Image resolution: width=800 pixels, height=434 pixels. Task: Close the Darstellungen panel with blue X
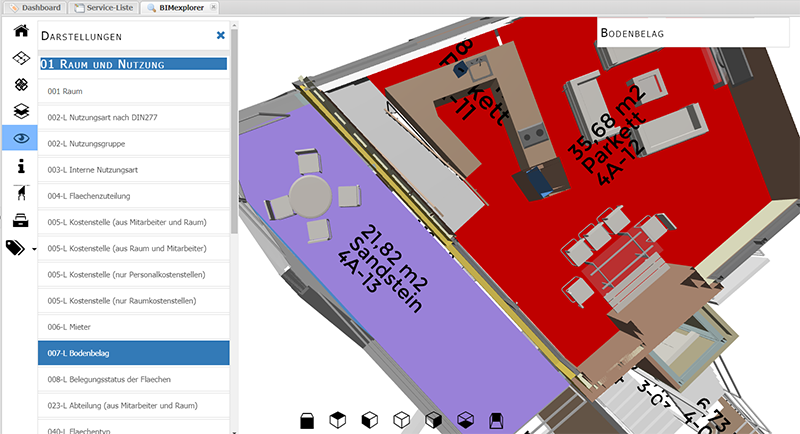click(220, 35)
